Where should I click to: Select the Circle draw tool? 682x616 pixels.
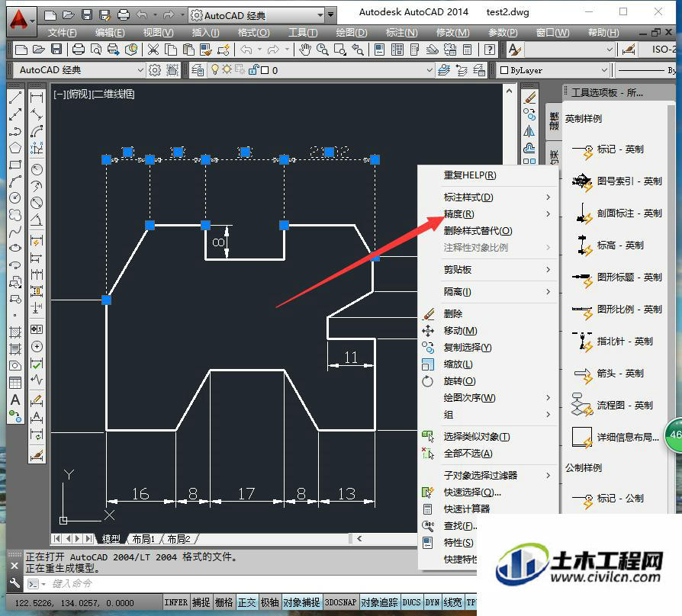coord(15,198)
